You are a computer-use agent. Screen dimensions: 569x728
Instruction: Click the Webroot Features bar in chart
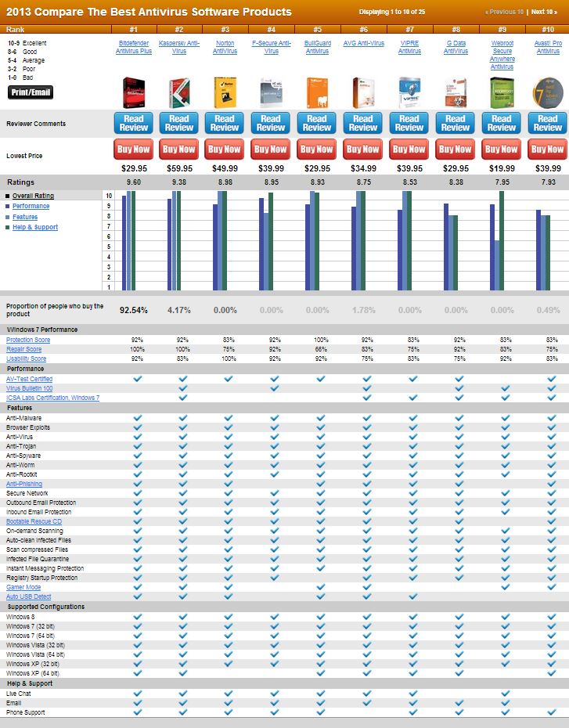(497, 265)
